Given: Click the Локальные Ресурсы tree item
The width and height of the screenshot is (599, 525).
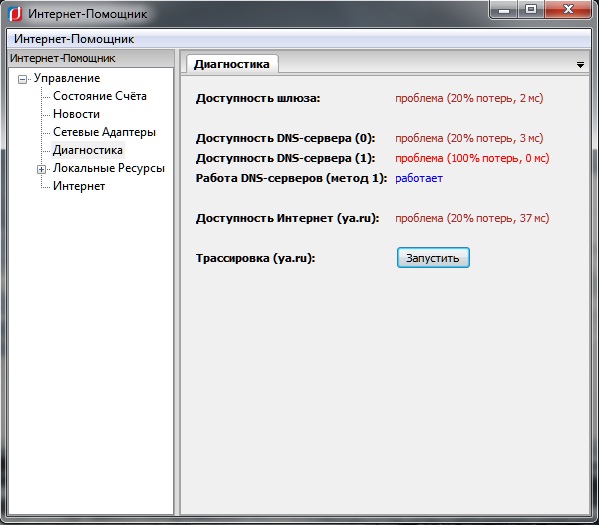Looking at the screenshot, I should 109,168.
